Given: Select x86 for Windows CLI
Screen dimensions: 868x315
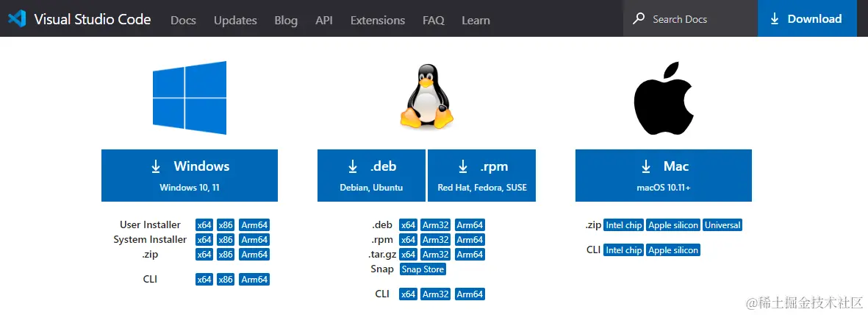Looking at the screenshot, I should point(226,280).
